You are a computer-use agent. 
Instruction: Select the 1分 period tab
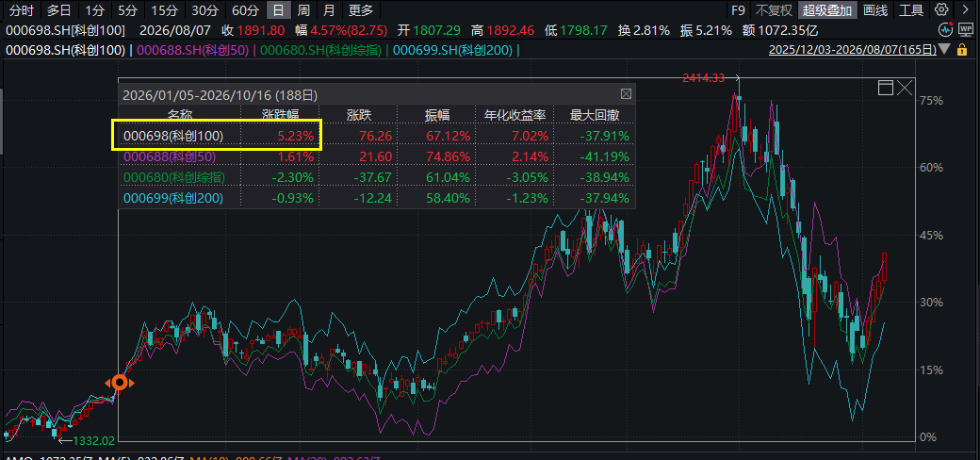[95, 9]
